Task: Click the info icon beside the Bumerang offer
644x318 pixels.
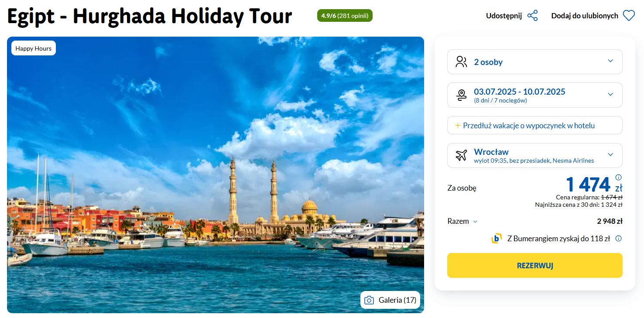Action: pyautogui.click(x=618, y=239)
